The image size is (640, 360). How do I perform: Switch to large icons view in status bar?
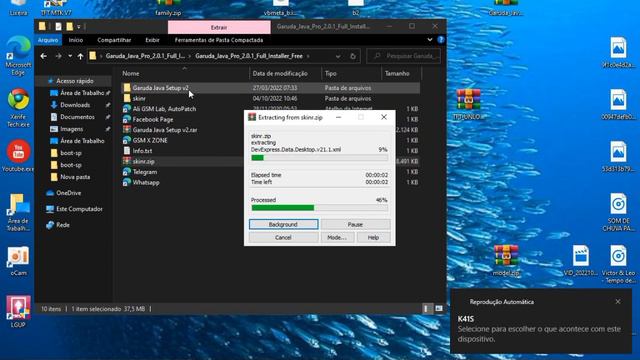point(439,309)
